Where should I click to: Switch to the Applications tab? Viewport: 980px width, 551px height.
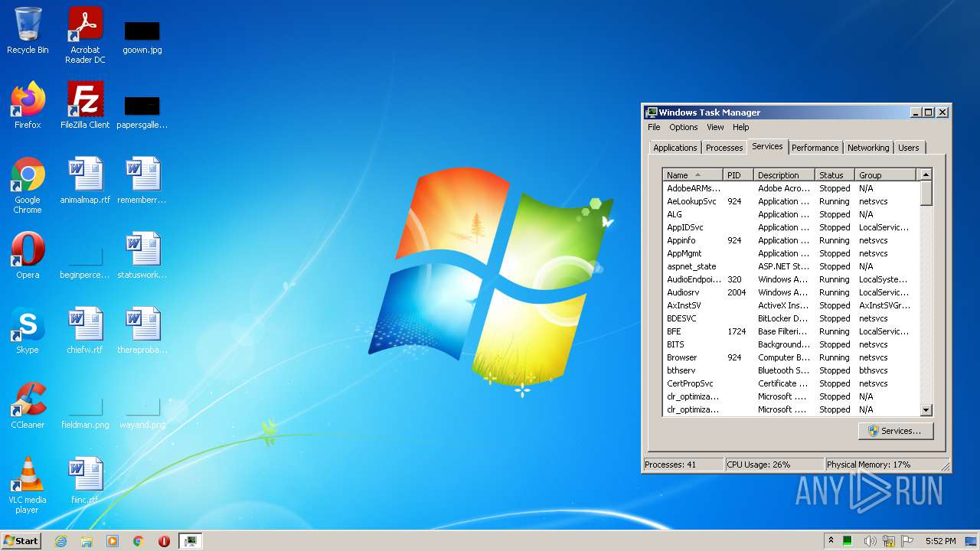click(x=675, y=148)
